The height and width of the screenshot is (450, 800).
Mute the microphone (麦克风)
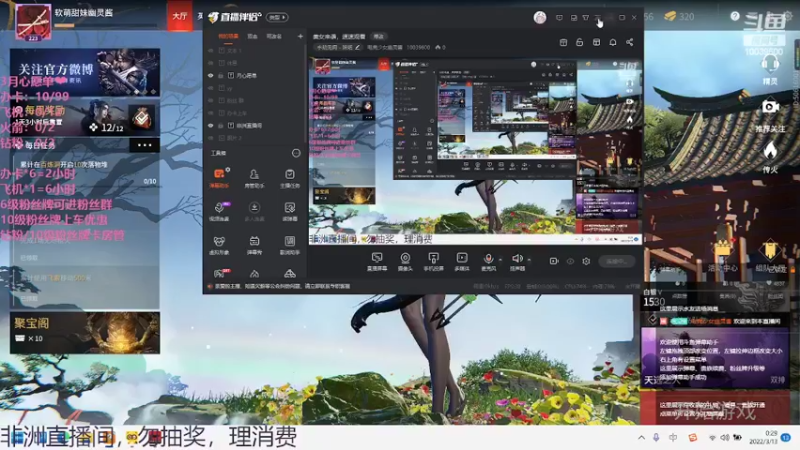point(488,261)
